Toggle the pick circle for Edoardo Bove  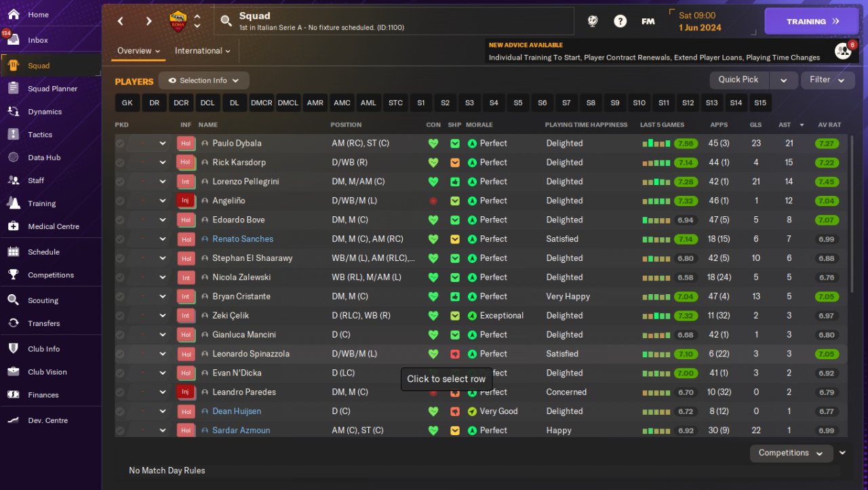(120, 220)
